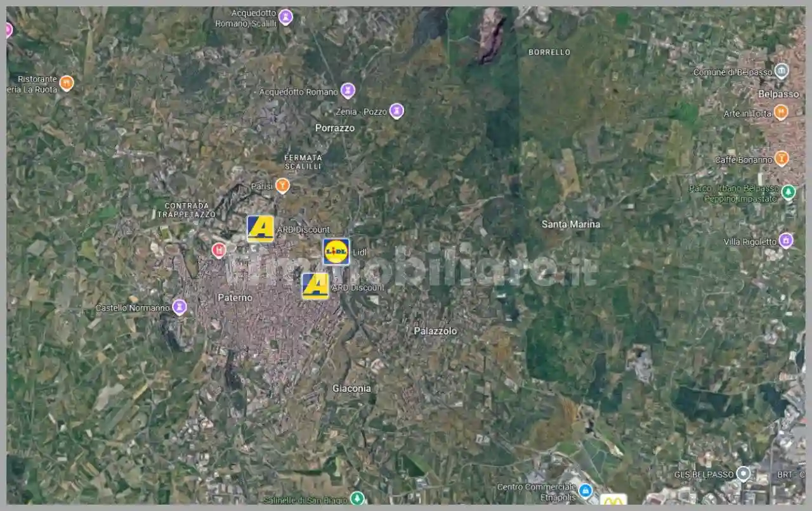The width and height of the screenshot is (812, 511).
Task: Click the McDonald's logo marker
Action: pyautogui.click(x=613, y=500)
